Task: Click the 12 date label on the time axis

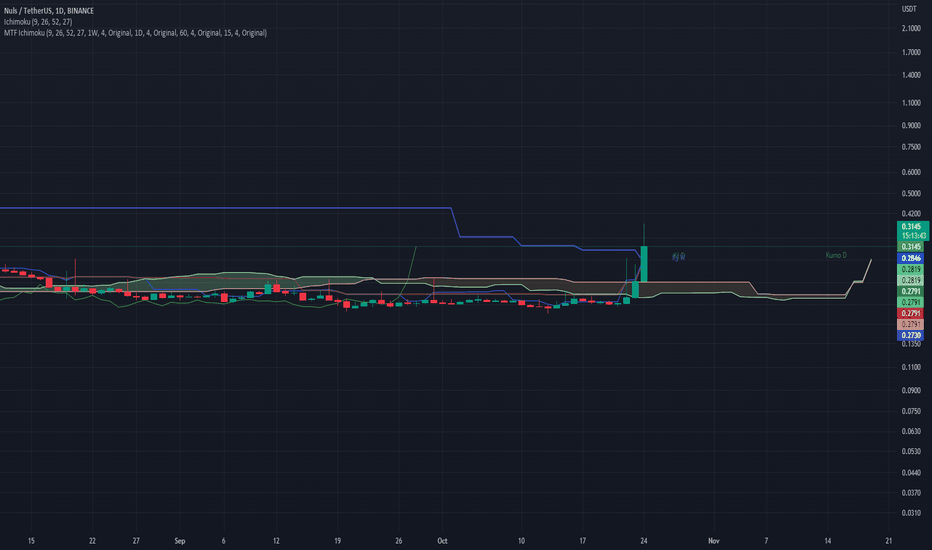Action: coord(276,541)
